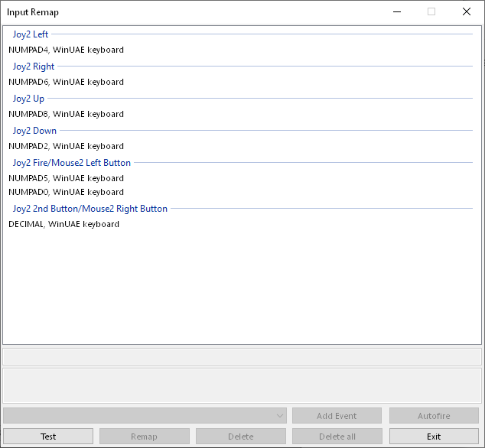Image resolution: width=485 pixels, height=448 pixels.
Task: Select the Joy2 Right group header
Action: pos(34,67)
